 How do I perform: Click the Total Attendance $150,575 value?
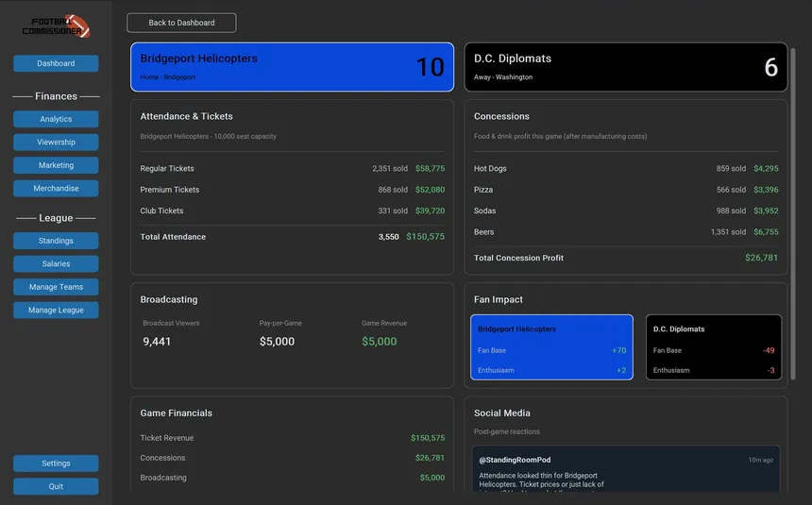tap(425, 237)
